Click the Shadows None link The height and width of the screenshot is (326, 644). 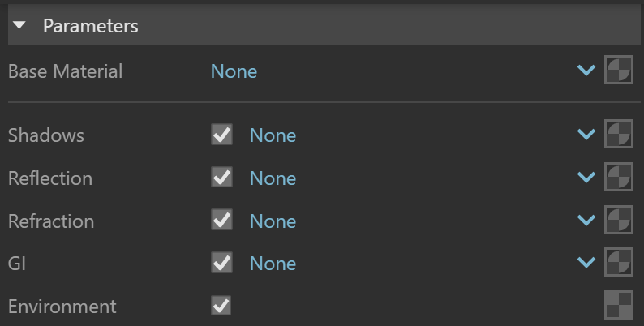click(x=273, y=135)
